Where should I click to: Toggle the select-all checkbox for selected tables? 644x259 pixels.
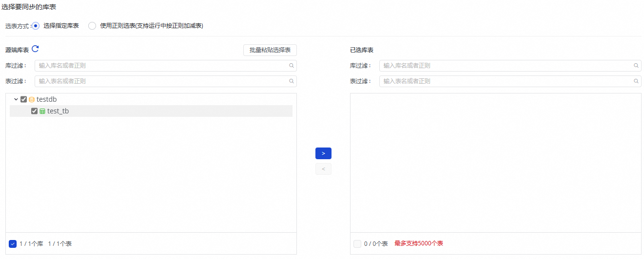[357, 243]
